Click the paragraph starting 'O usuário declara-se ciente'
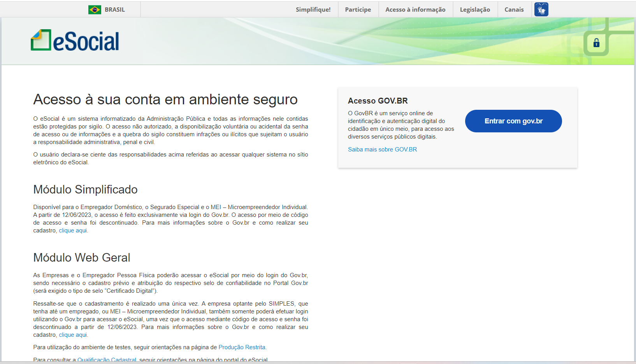 tap(170, 158)
